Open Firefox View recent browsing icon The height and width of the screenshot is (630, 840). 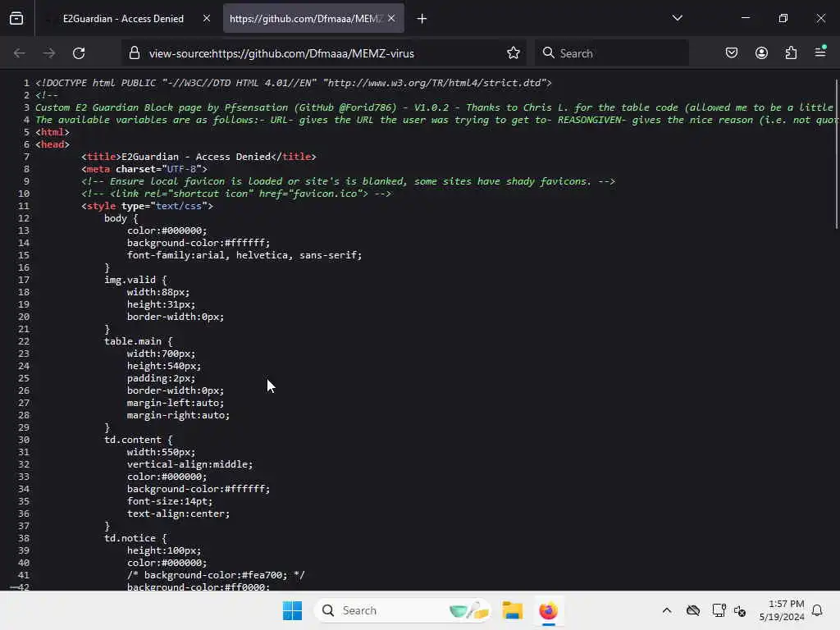click(16, 18)
